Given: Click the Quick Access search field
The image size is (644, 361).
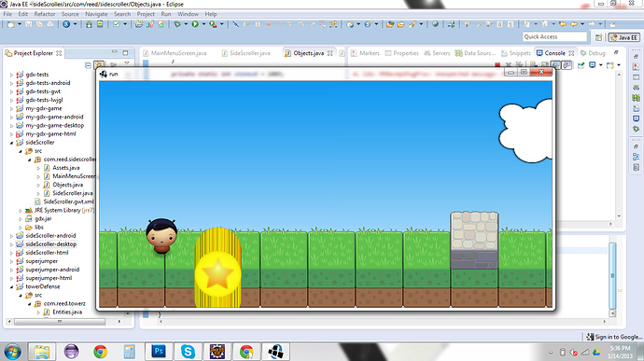Looking at the screenshot, I should (555, 37).
